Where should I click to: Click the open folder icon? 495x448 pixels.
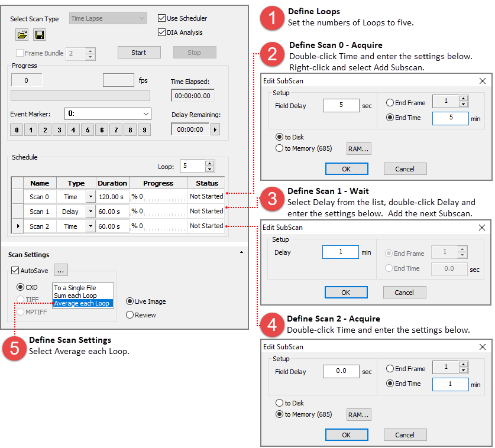(x=22, y=35)
